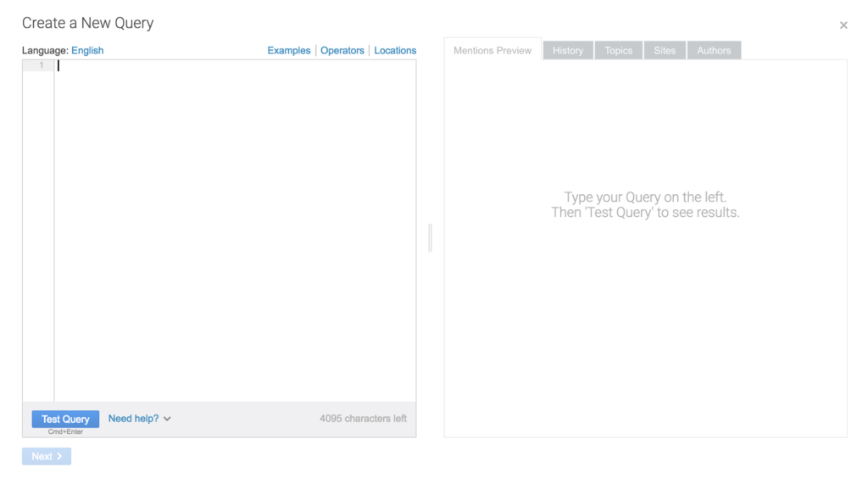Change the query language from English
Viewport: 868px width, 478px height.
(87, 51)
